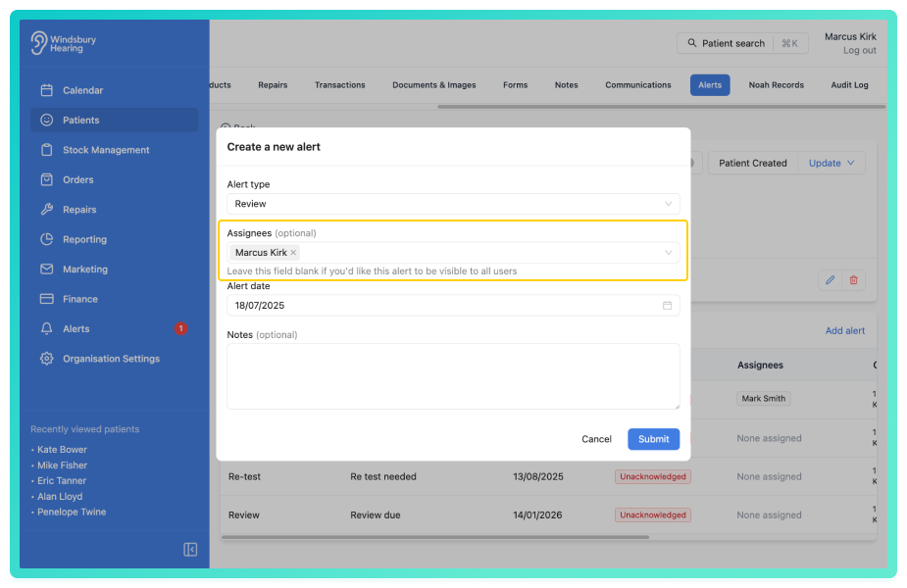Click Unacknowledged badge in Re-test row
This screenshot has height=588, width=907.
coord(652,476)
